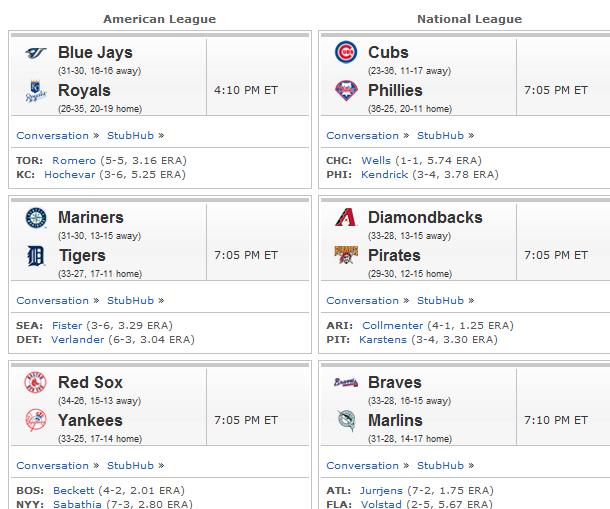Click the Cubs team logo
Screen dimensions: 610x509
(346, 52)
